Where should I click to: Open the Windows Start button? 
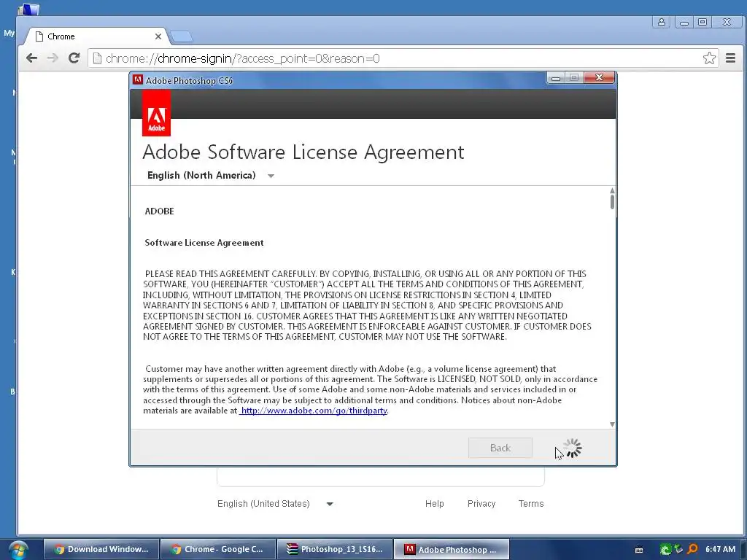(x=18, y=550)
